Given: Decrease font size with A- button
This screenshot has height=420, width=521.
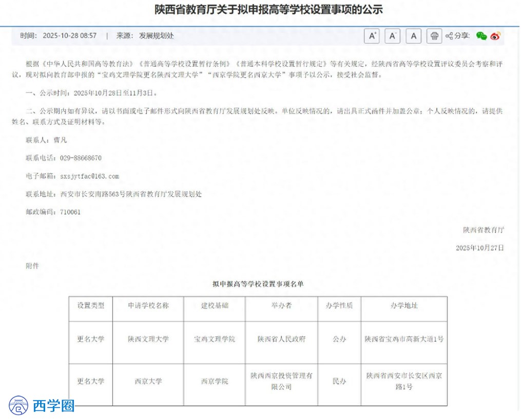Looking at the screenshot, I should point(393,36).
